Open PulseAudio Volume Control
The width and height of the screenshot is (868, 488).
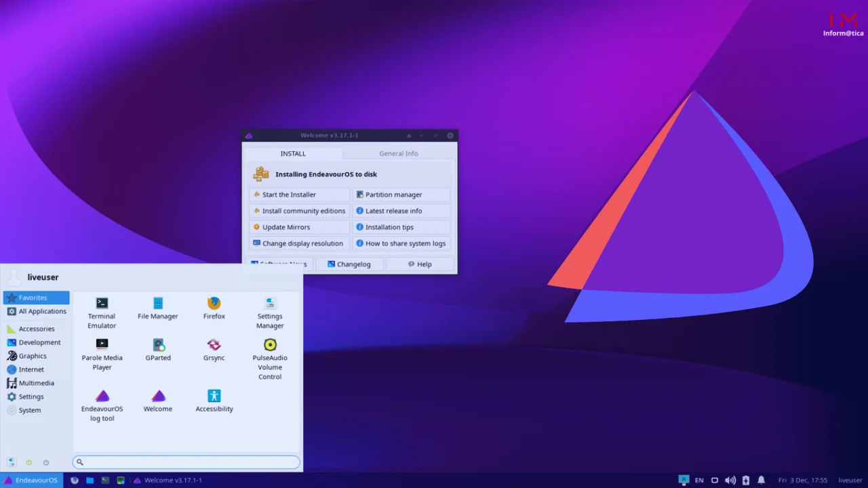pyautogui.click(x=270, y=359)
